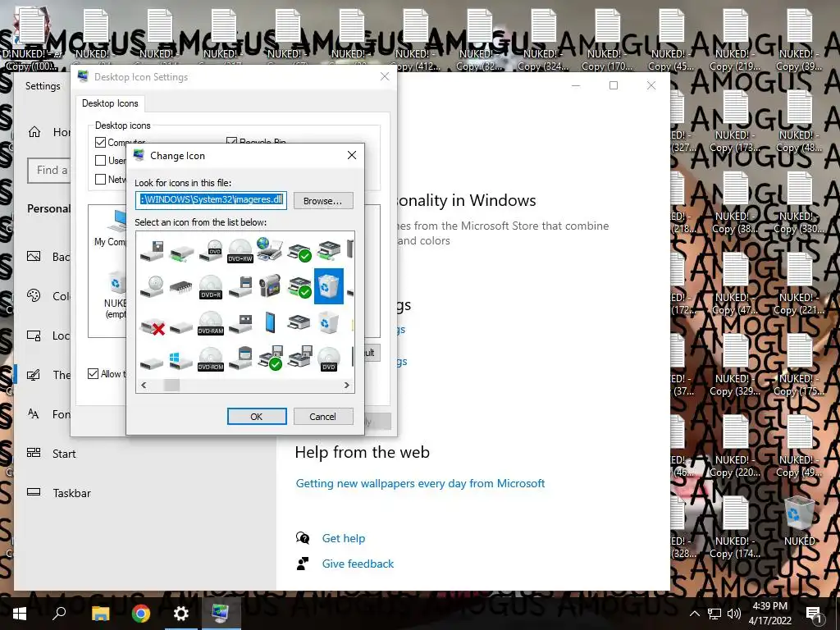840x630 pixels.
Task: Uncheck the Computer desktop icon checkbox
Action: 100,142
